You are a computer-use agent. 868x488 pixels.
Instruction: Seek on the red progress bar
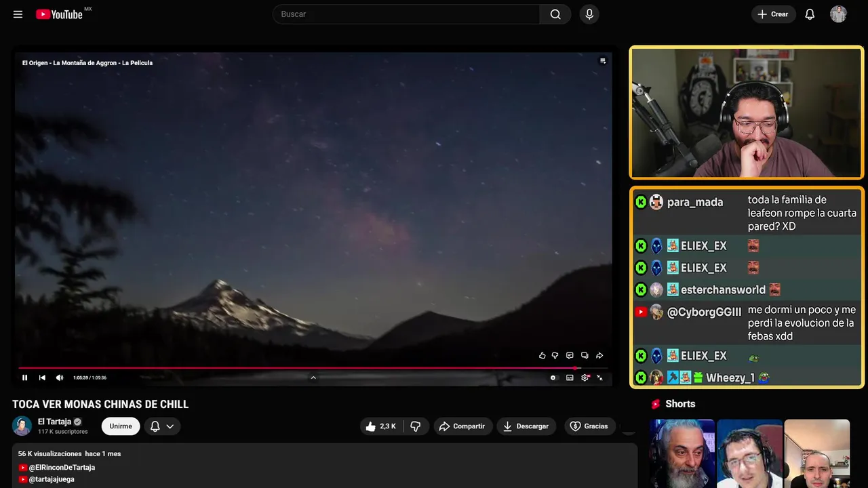coord(313,368)
